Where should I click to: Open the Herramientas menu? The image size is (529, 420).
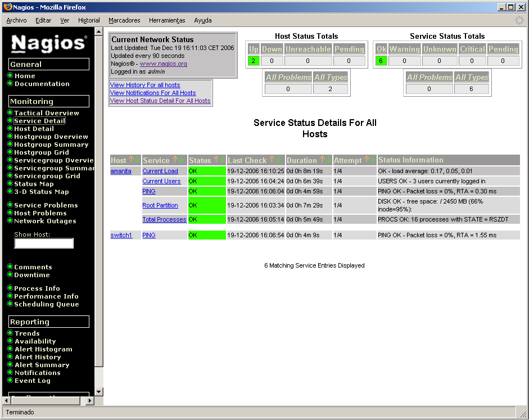pyautogui.click(x=167, y=21)
